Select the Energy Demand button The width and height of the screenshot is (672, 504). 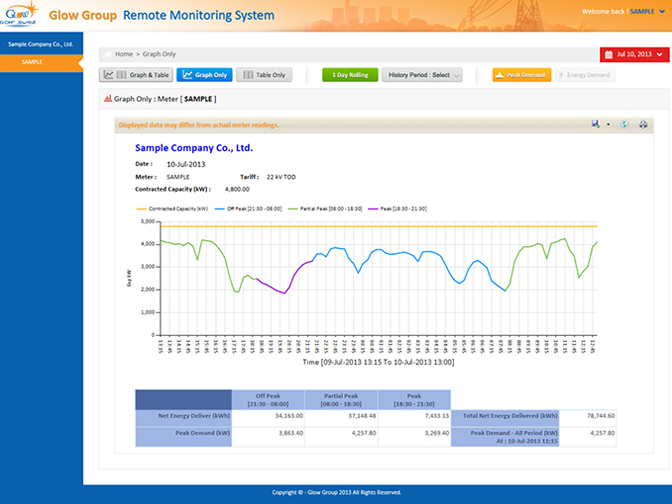click(x=585, y=75)
